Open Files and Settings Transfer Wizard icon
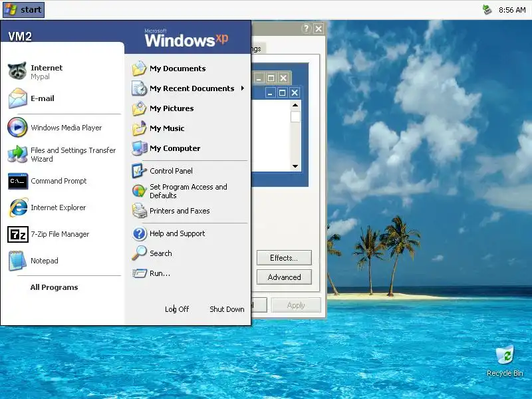This screenshot has height=399, width=532. (17, 154)
